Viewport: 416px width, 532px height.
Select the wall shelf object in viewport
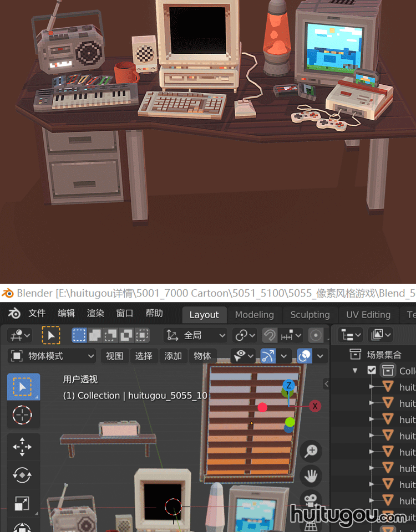[x=108, y=440]
